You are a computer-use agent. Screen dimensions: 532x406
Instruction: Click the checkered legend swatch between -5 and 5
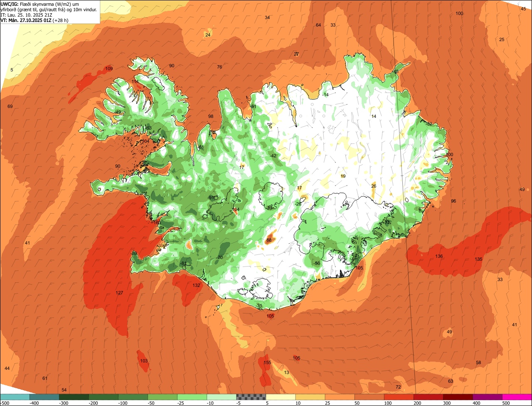coord(251,397)
